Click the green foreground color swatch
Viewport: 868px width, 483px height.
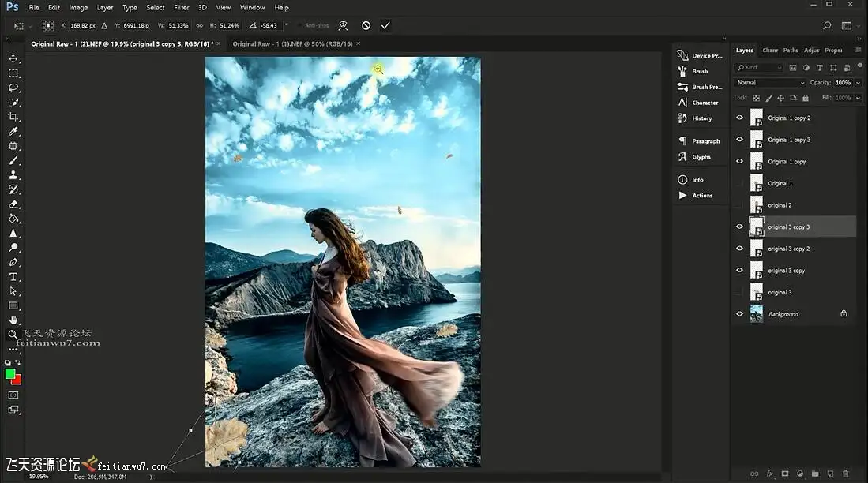[x=10, y=373]
